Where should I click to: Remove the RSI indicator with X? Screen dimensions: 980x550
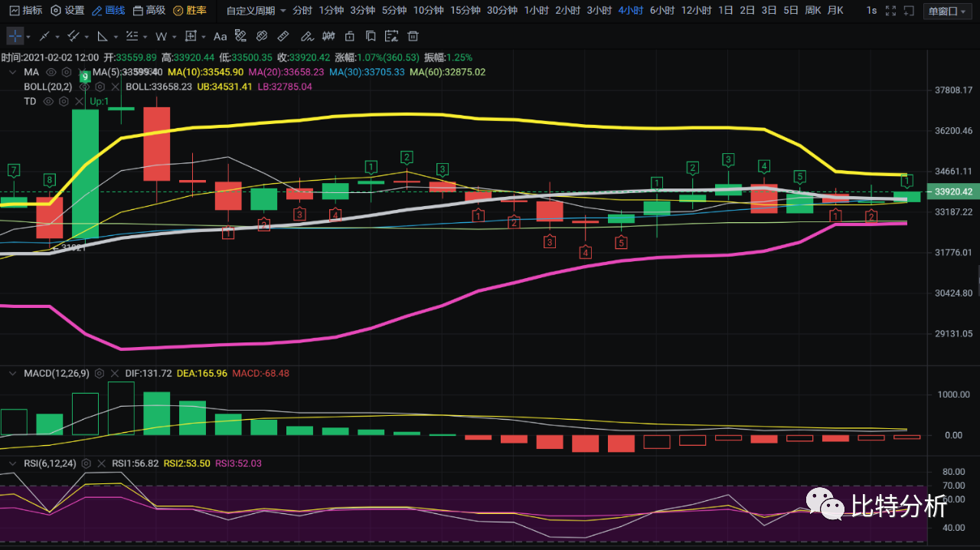pyautogui.click(x=101, y=463)
